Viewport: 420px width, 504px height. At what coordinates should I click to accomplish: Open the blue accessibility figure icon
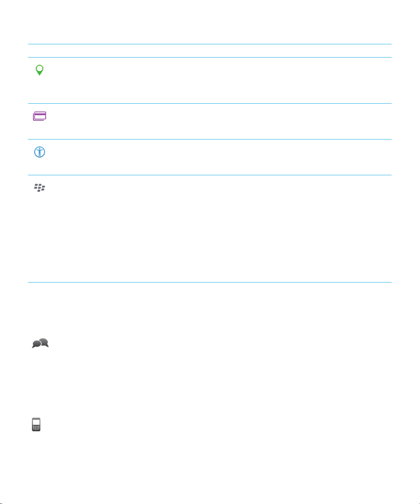pyautogui.click(x=40, y=152)
